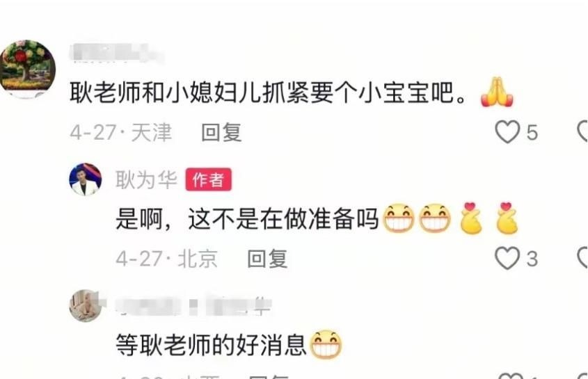Screen dimensions: 588x379
Task: Open the baby-photo avatar of third commenter
Action: pos(86,305)
